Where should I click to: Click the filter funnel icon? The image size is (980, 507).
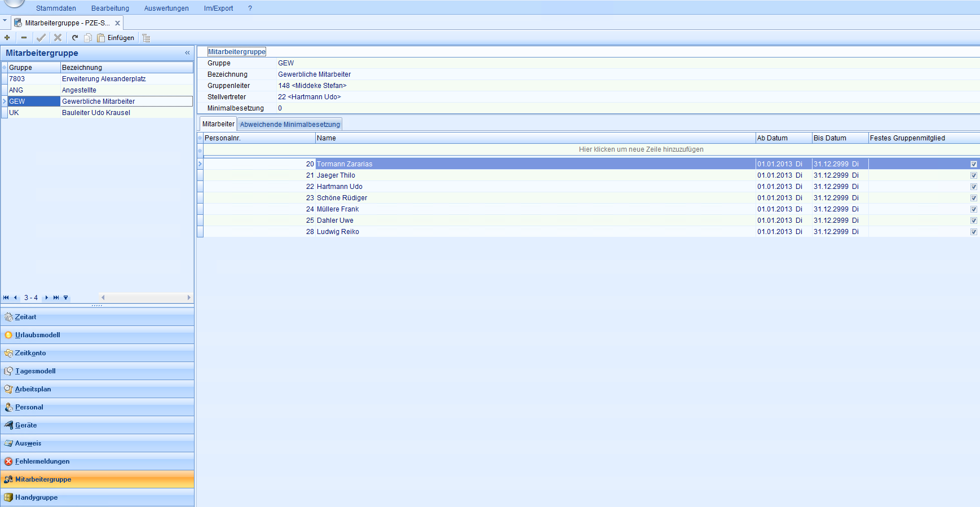[x=65, y=298]
